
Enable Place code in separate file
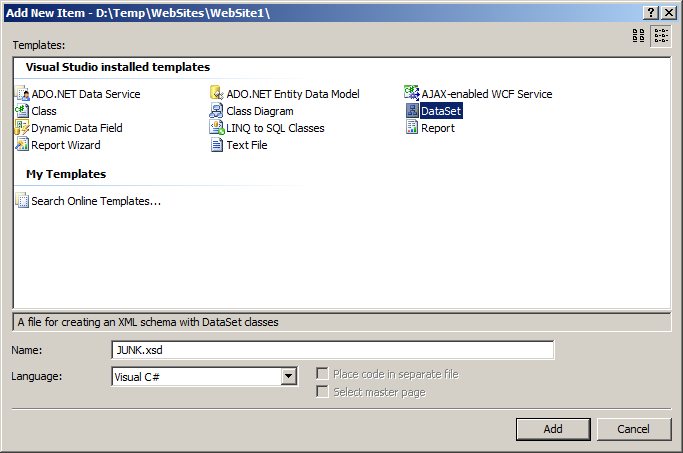tap(322, 374)
